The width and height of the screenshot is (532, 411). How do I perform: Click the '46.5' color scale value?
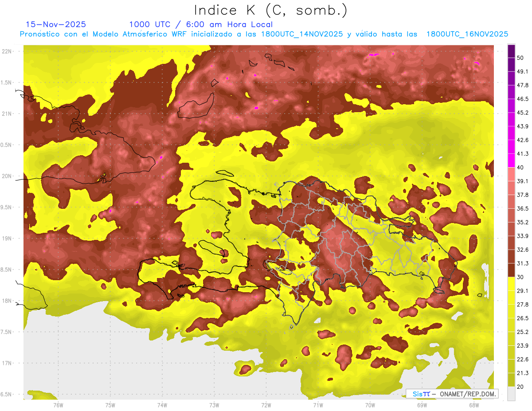(523, 99)
